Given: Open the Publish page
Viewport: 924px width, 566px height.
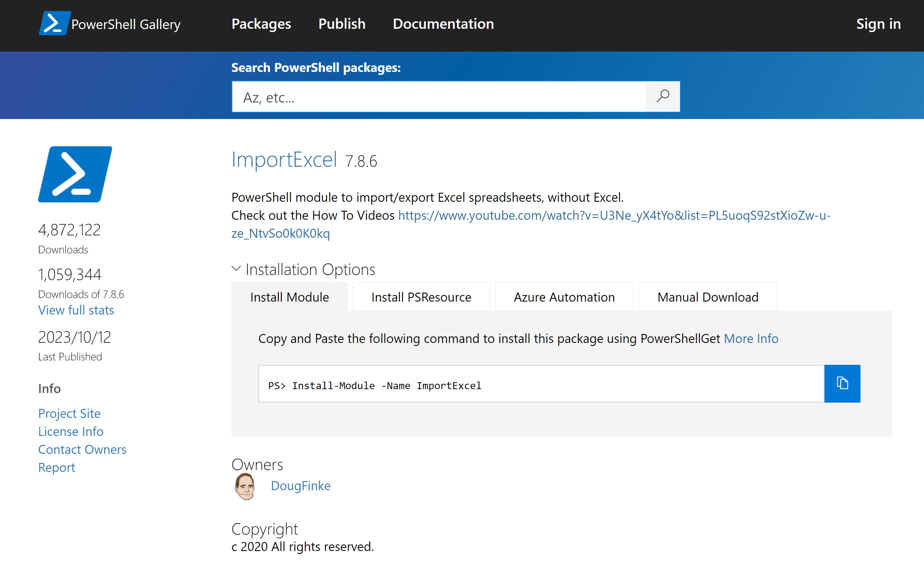Looking at the screenshot, I should 342,24.
